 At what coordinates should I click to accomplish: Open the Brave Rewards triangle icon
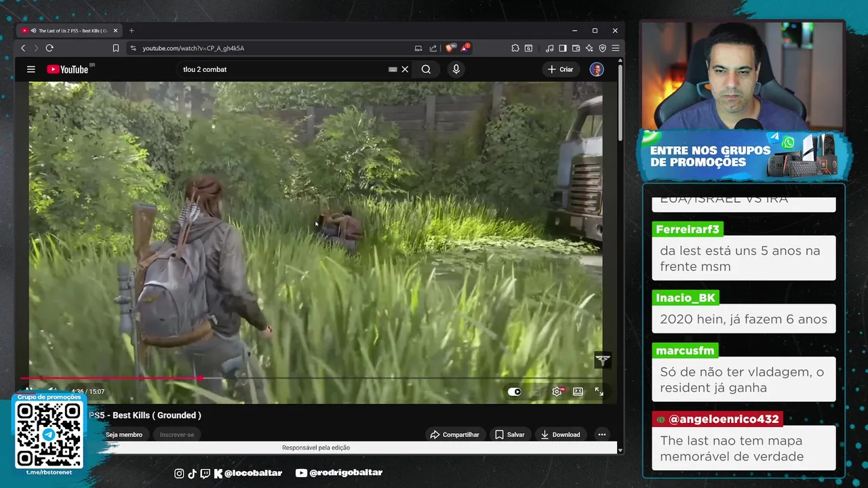(x=465, y=48)
